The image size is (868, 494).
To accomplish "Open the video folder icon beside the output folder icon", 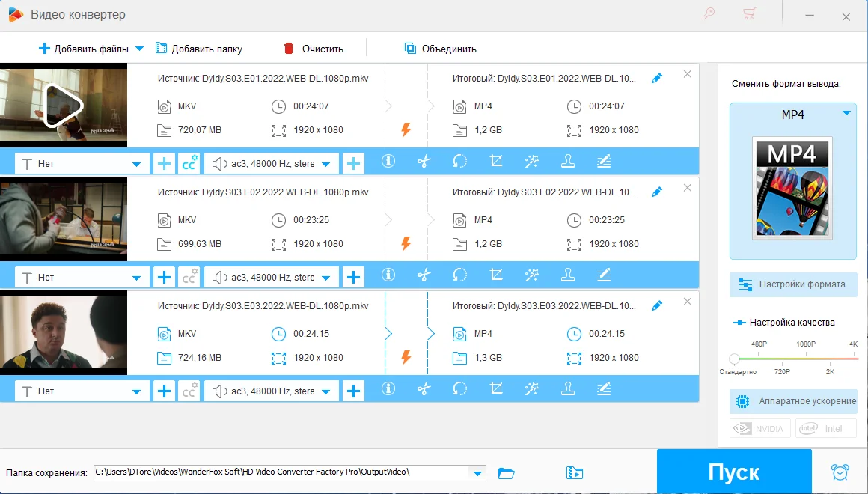I will (x=575, y=473).
